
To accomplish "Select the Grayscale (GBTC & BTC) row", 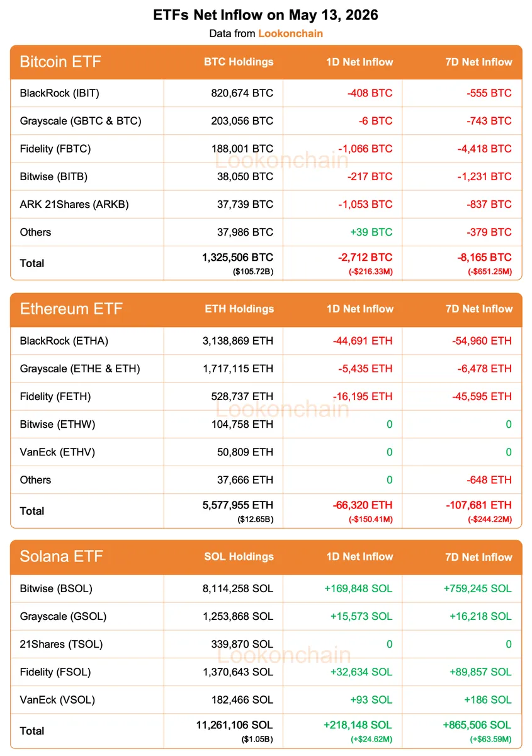I will click(266, 121).
